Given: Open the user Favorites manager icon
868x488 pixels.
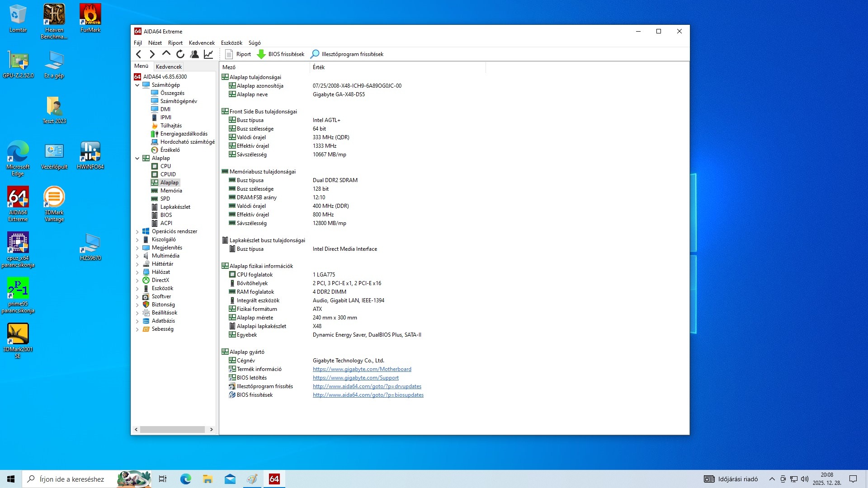Looking at the screenshot, I should pos(194,54).
